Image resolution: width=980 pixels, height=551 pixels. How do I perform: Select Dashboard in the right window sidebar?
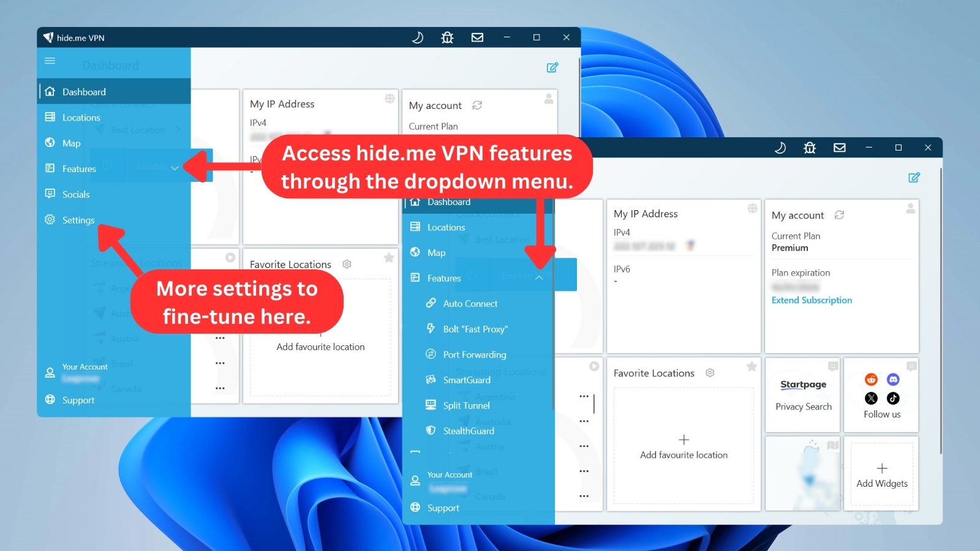point(478,202)
